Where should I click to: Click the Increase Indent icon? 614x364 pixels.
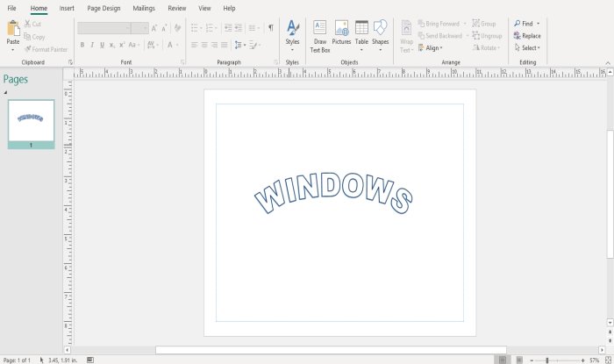click(238, 28)
